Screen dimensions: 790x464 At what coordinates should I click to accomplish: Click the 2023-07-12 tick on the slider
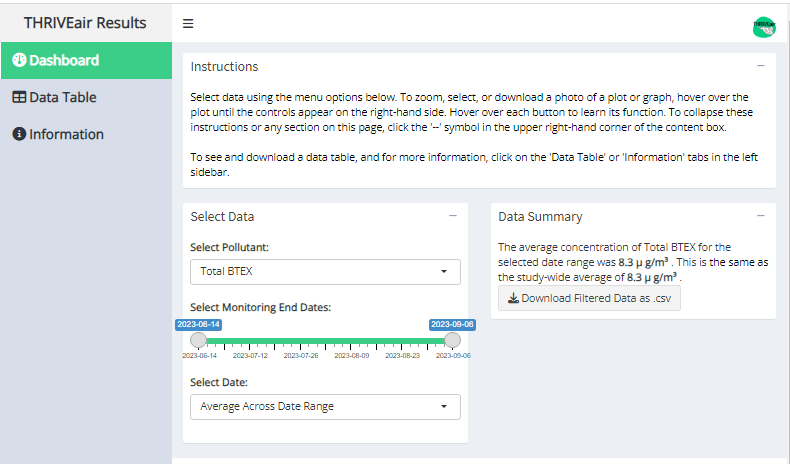pos(250,349)
